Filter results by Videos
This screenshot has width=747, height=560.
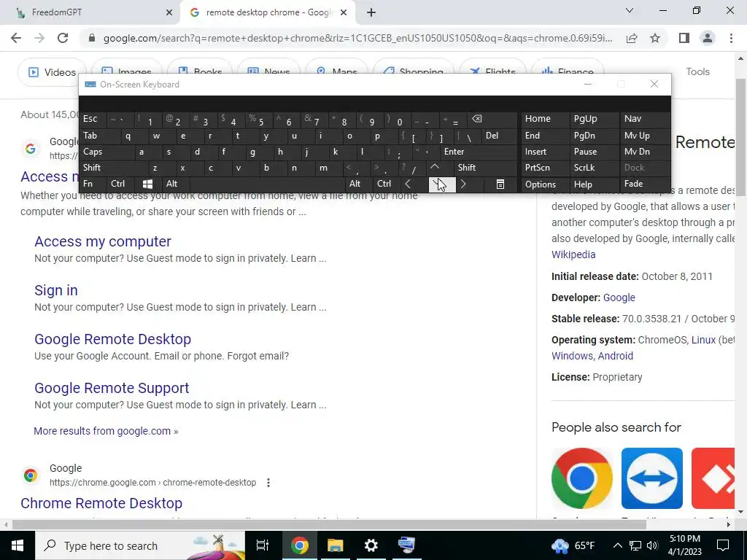pos(53,72)
